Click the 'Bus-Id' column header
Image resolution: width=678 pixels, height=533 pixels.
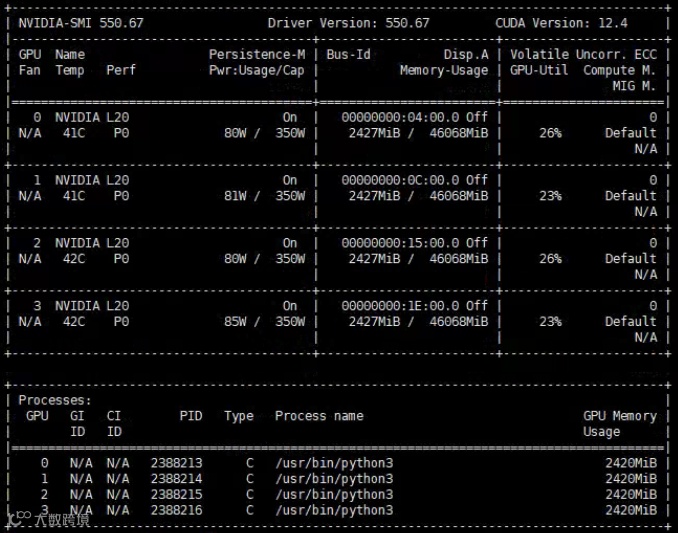pyautogui.click(x=349, y=54)
